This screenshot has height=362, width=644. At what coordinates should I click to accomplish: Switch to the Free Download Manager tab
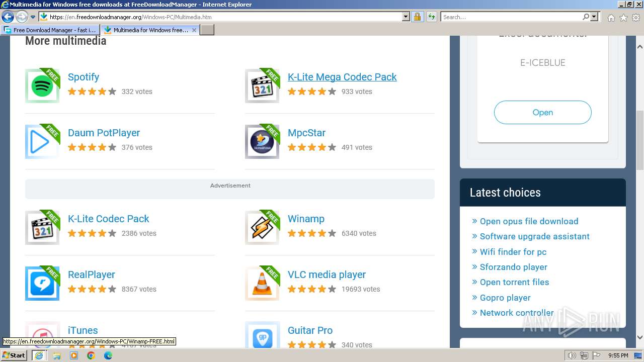point(50,30)
